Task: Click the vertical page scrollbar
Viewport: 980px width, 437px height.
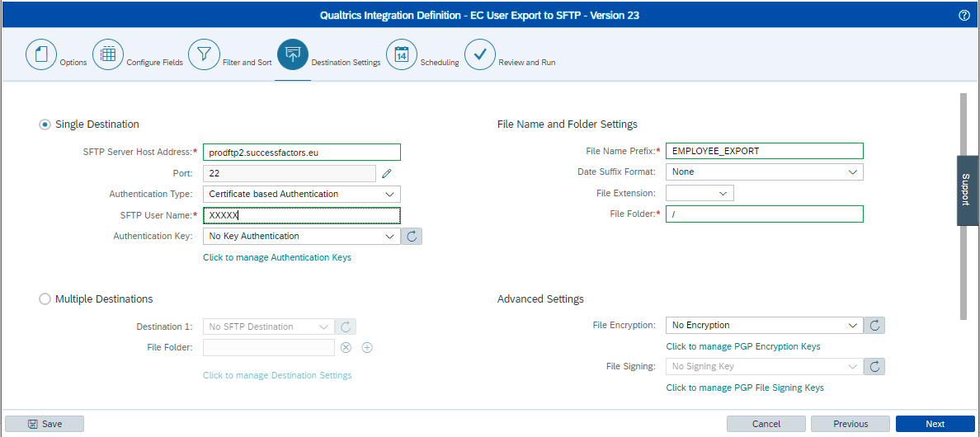Action: [x=964, y=206]
